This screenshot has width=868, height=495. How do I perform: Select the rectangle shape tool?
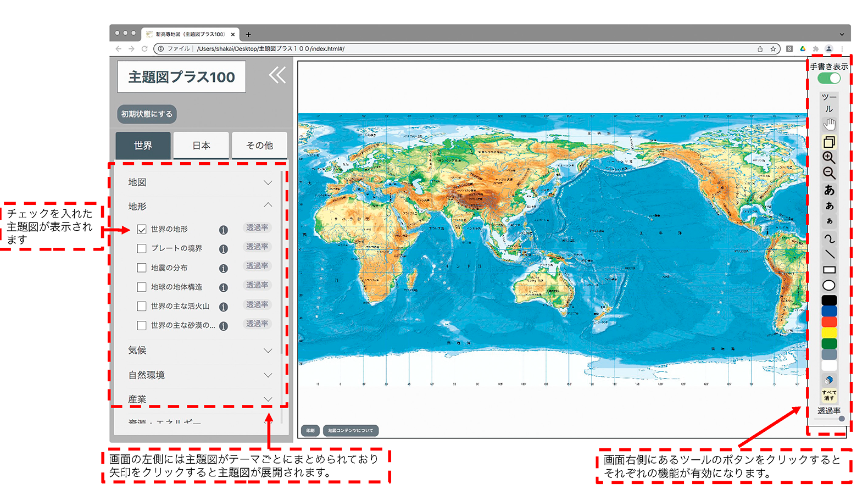(829, 270)
